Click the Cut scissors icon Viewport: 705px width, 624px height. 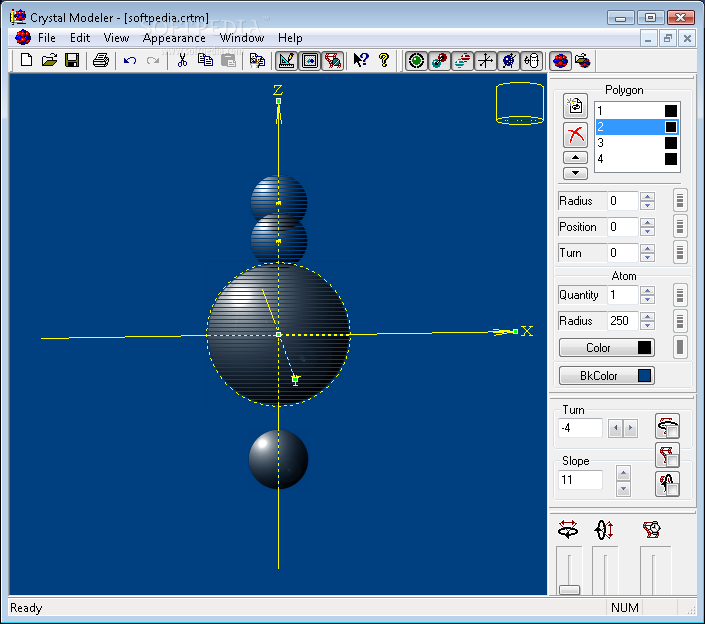click(182, 60)
